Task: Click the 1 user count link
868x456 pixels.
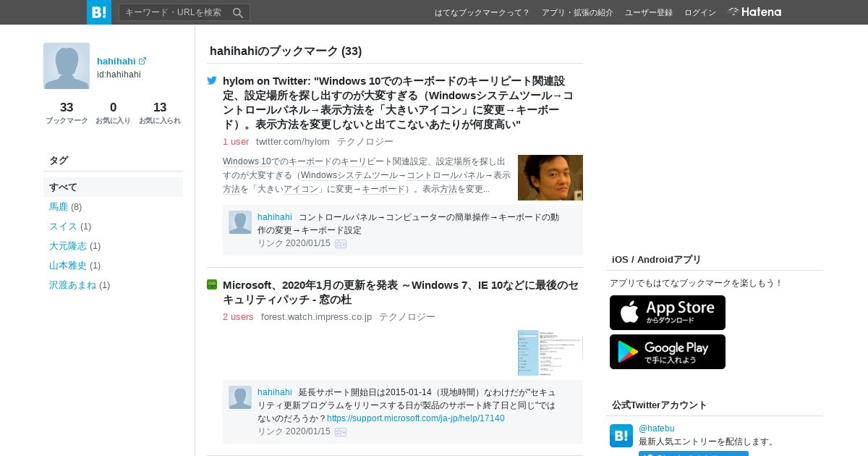Action: [236, 142]
